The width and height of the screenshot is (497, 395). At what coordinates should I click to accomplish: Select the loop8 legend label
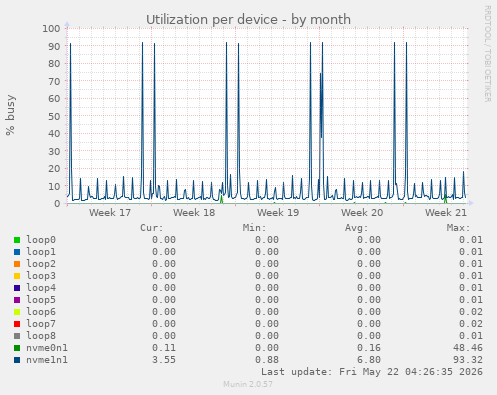41,336
